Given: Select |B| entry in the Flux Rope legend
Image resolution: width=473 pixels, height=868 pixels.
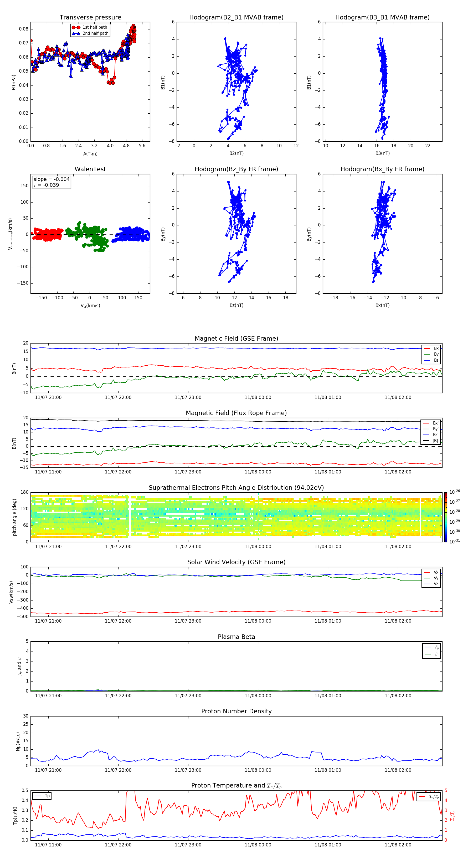Looking at the screenshot, I should coord(431,441).
